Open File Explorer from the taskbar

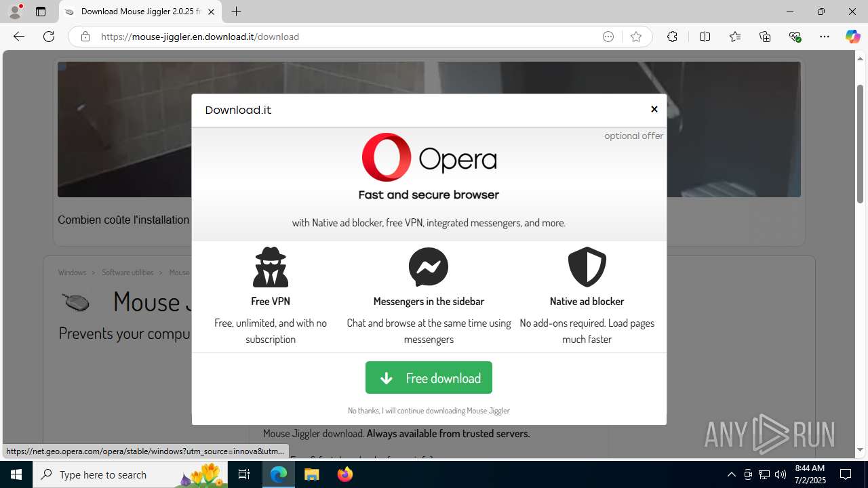pos(312,474)
